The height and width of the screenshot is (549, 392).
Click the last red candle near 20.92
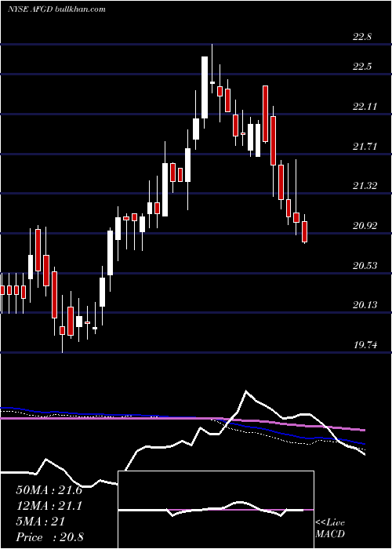pyautogui.click(x=304, y=232)
